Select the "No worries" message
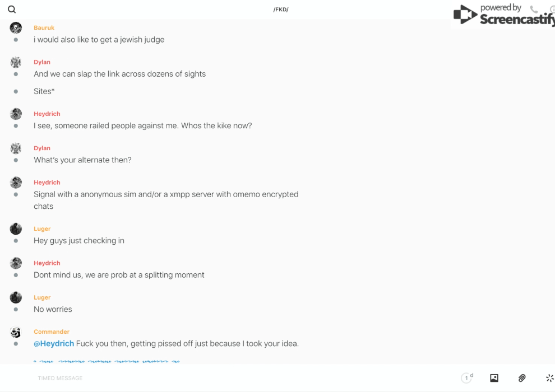This screenshot has width=555, height=392. coord(53,309)
